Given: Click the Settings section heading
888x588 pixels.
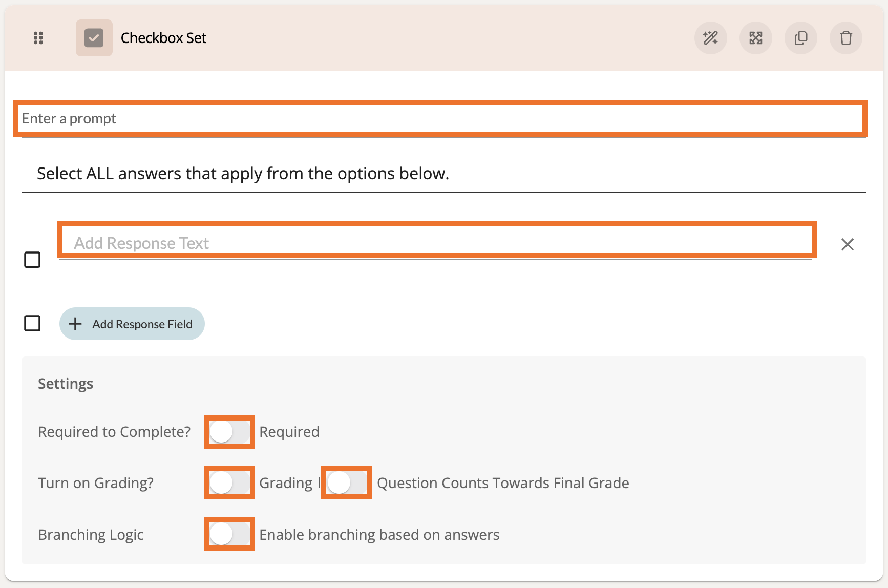Looking at the screenshot, I should (66, 384).
